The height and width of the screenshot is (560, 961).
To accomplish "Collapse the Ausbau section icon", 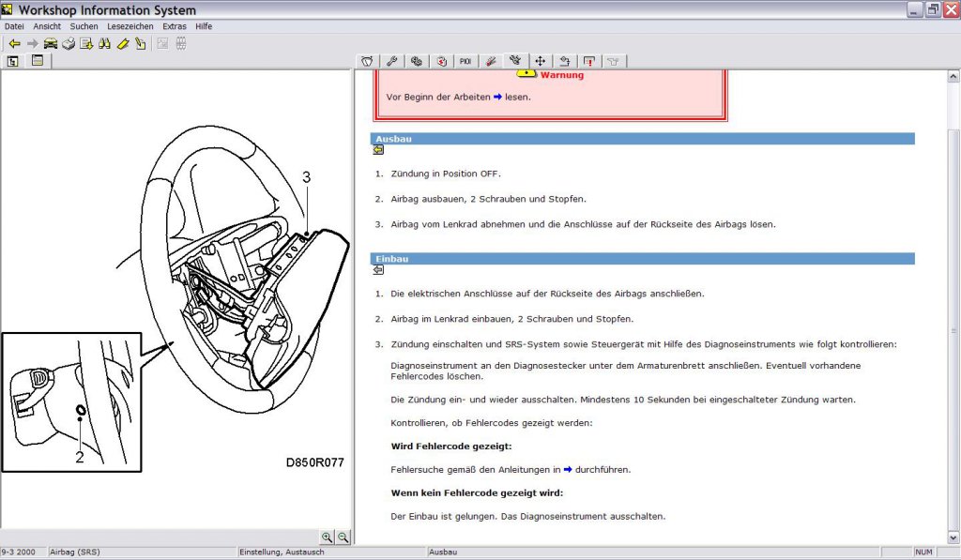I will [x=378, y=150].
